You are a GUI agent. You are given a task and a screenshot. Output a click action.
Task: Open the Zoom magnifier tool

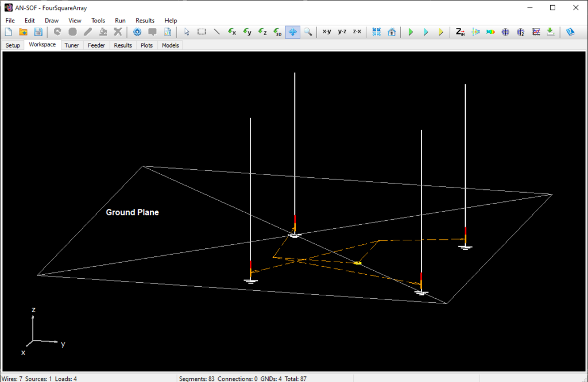pyautogui.click(x=308, y=32)
